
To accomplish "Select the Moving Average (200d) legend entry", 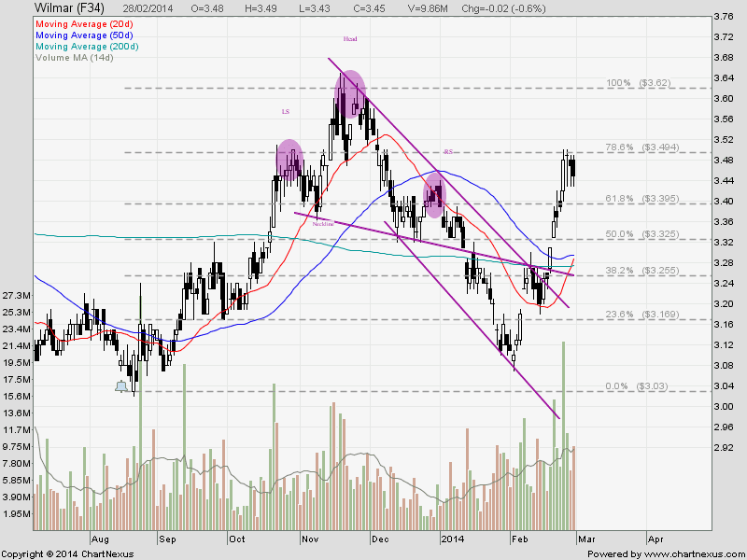I will point(87,47).
